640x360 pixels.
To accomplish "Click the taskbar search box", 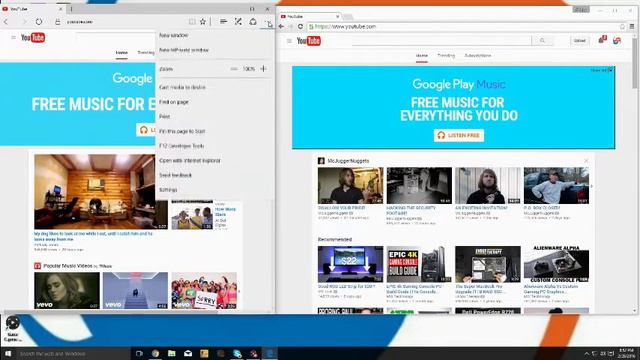I will pos(73,353).
